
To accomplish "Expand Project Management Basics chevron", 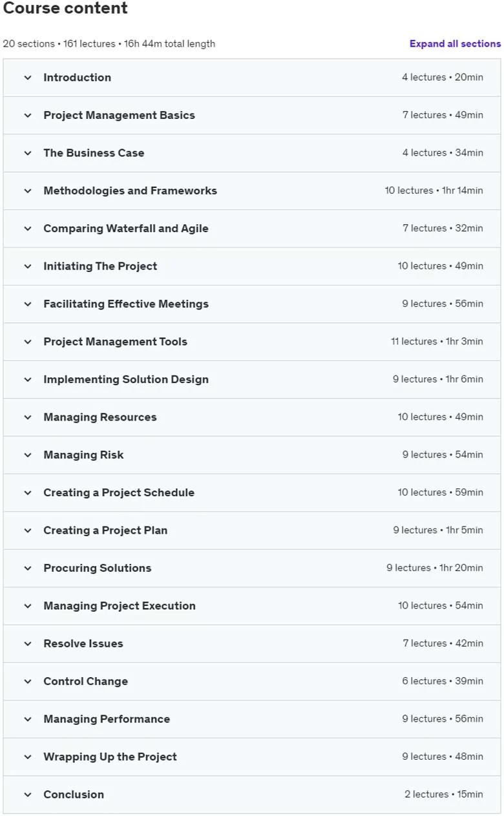I will pyautogui.click(x=28, y=116).
